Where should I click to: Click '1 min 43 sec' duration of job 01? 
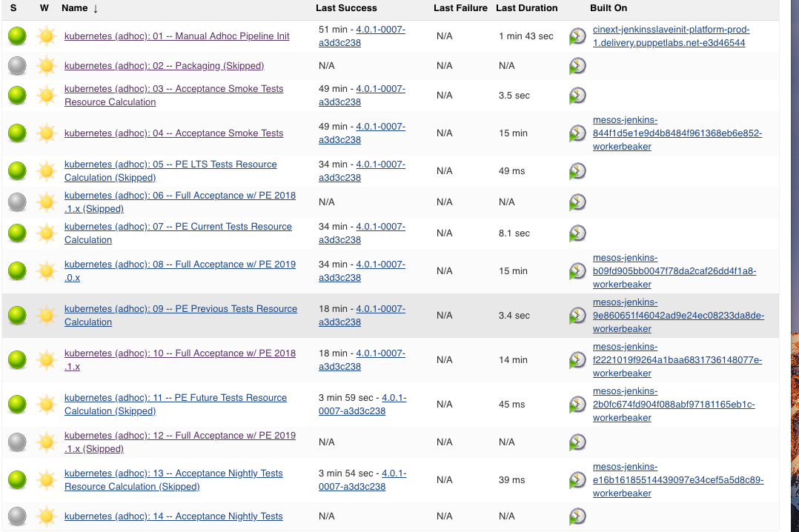click(x=526, y=36)
